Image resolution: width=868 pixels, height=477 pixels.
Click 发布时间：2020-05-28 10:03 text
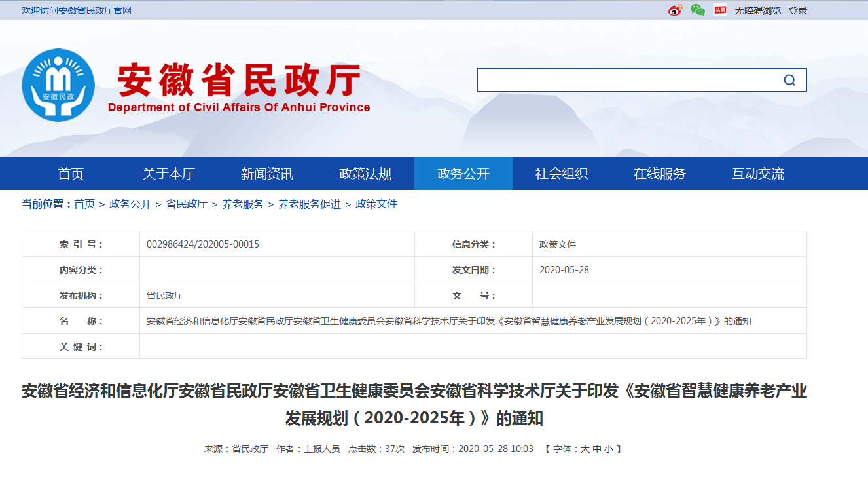[473, 449]
